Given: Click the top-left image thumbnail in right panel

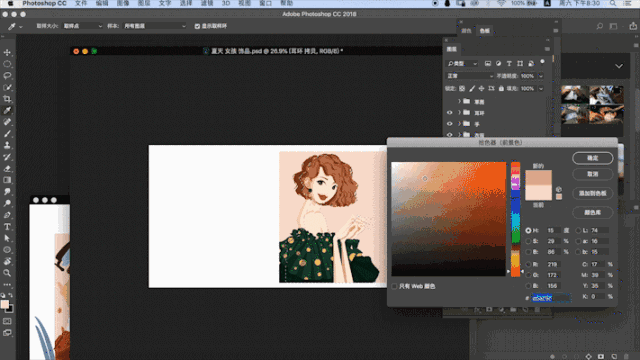Looking at the screenshot, I should pyautogui.click(x=575, y=95).
